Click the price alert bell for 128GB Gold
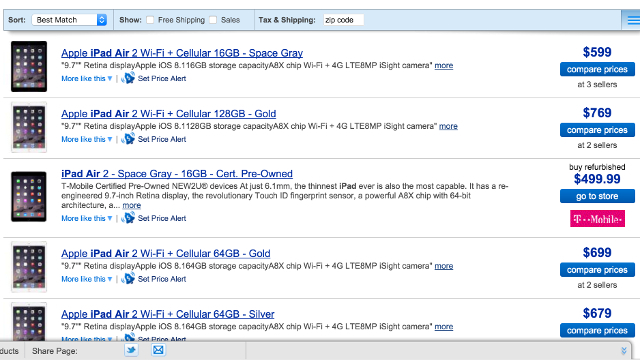640x360 pixels. 128,139
